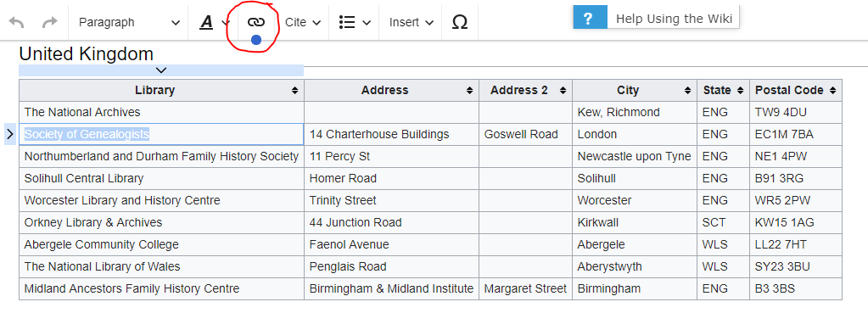Click the row handle arrow beside Society of Genealogists
This screenshot has width=868, height=313.
click(x=10, y=134)
